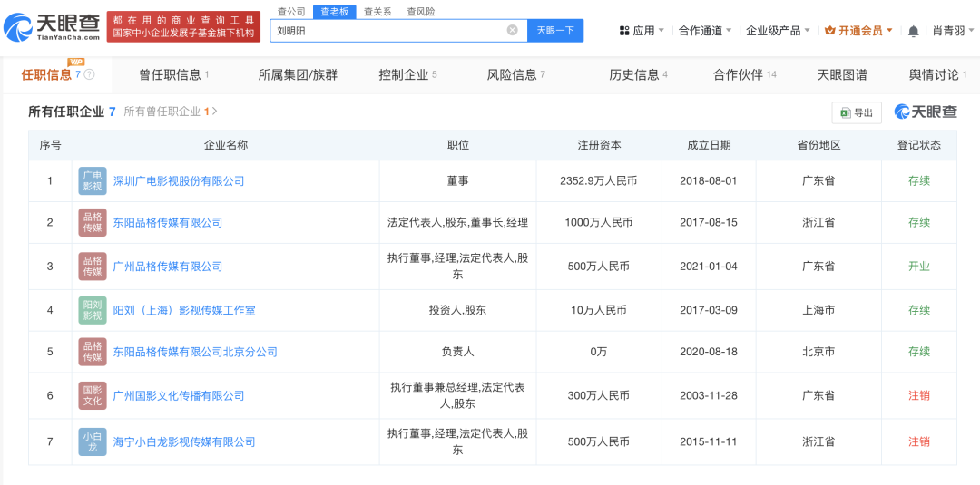The width and height of the screenshot is (980, 485).
Task: Click the 职位 column header
Action: tap(458, 145)
